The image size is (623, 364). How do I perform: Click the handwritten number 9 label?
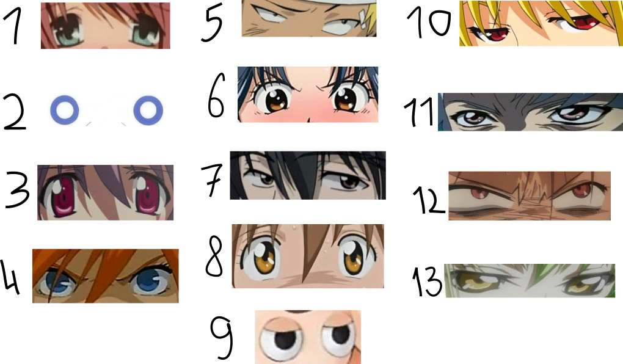221,336
